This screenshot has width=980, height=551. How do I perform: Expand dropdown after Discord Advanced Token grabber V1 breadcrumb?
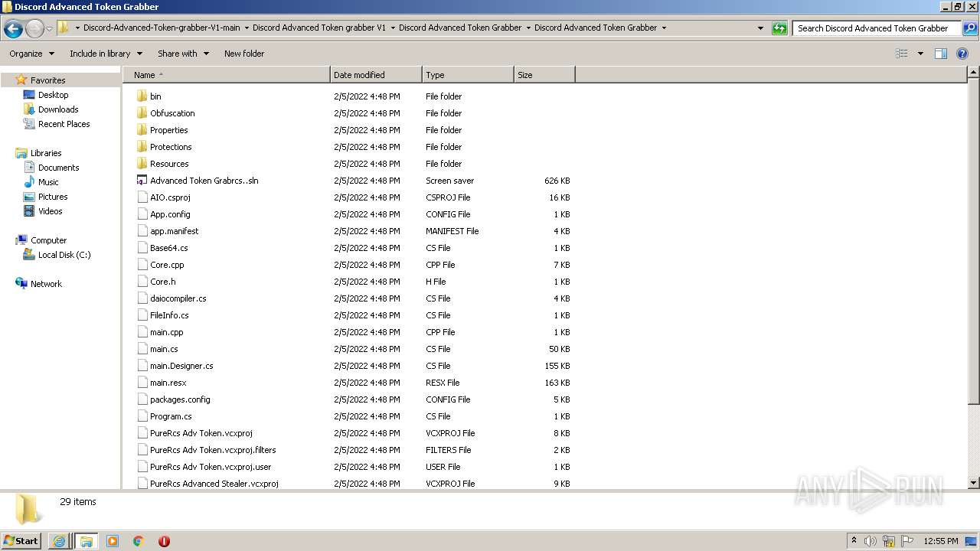(x=393, y=28)
